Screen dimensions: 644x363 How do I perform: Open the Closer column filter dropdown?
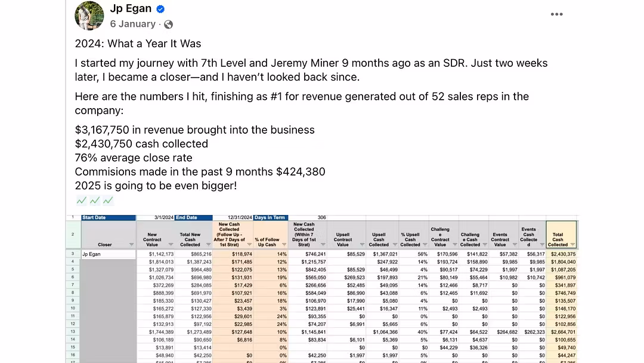pyautogui.click(x=131, y=245)
